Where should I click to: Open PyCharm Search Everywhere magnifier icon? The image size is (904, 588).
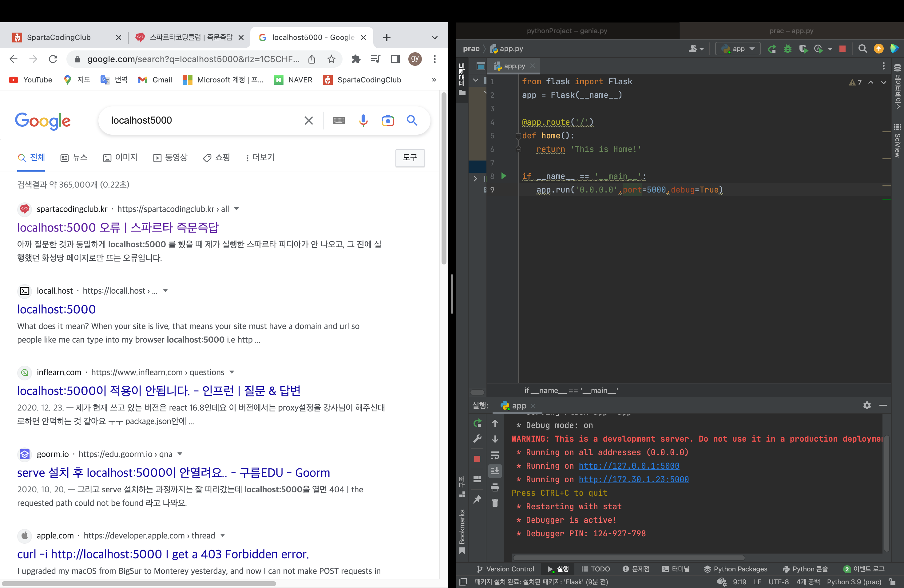coord(862,49)
